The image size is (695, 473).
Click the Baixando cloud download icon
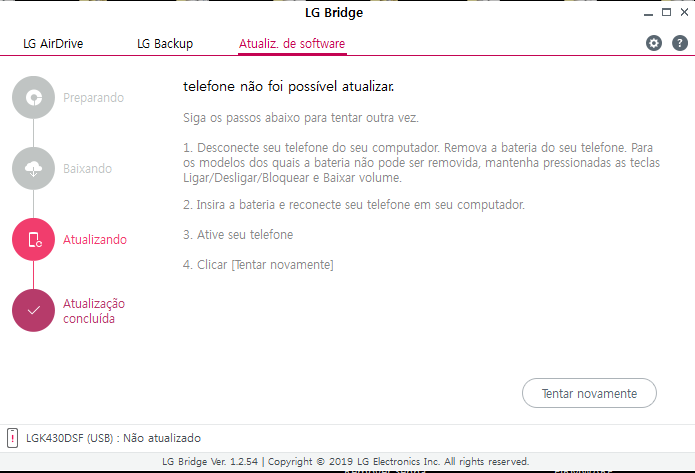[33, 168]
